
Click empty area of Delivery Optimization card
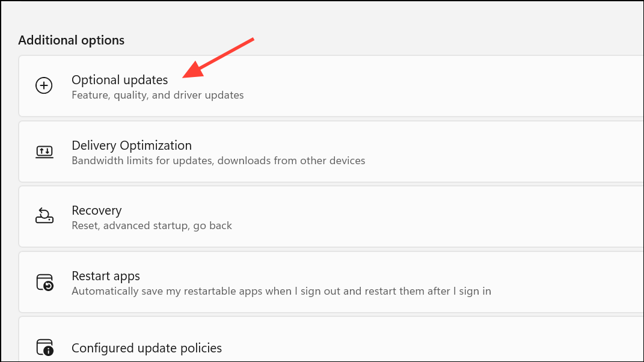pos(505,152)
